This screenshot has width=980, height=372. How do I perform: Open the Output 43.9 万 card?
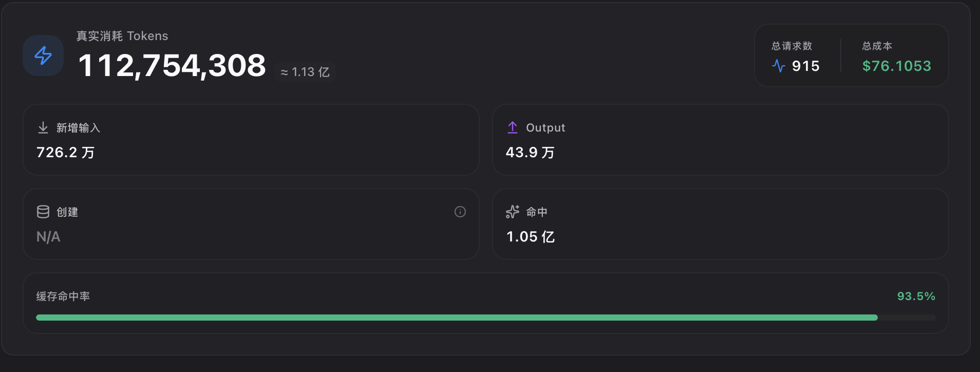tap(720, 140)
